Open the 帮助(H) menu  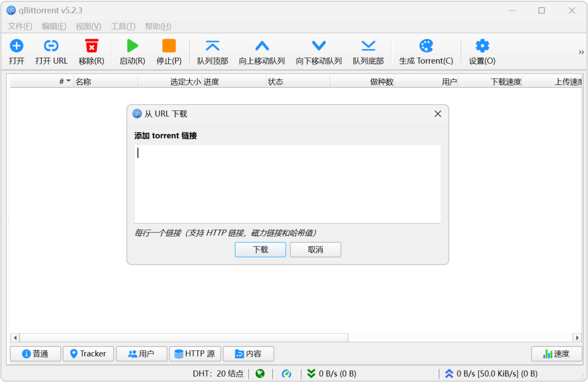point(158,26)
